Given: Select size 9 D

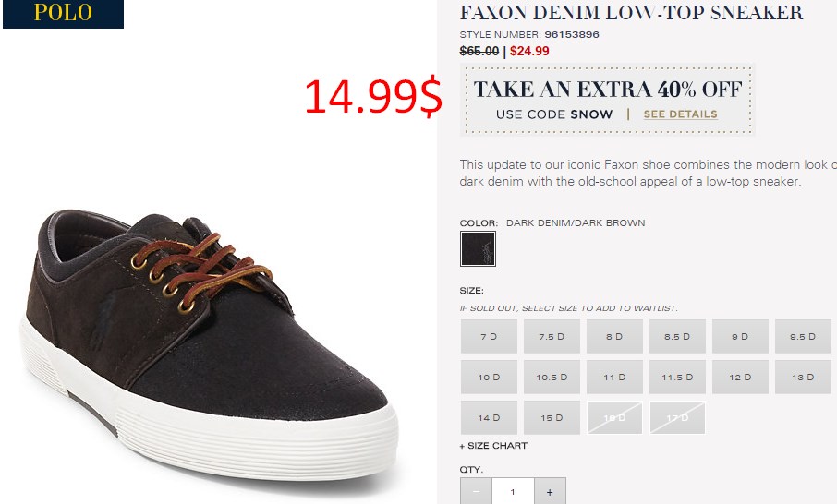Looking at the screenshot, I should (x=740, y=337).
